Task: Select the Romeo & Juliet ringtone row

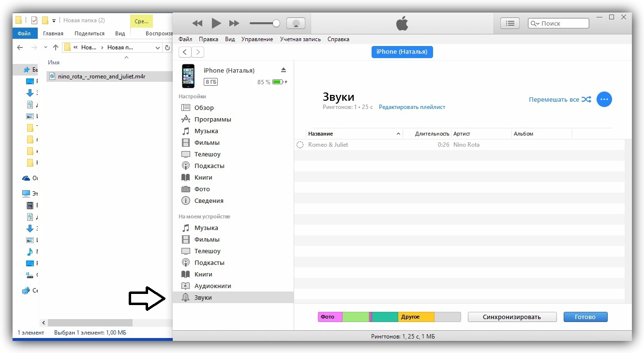Action: pyautogui.click(x=459, y=145)
